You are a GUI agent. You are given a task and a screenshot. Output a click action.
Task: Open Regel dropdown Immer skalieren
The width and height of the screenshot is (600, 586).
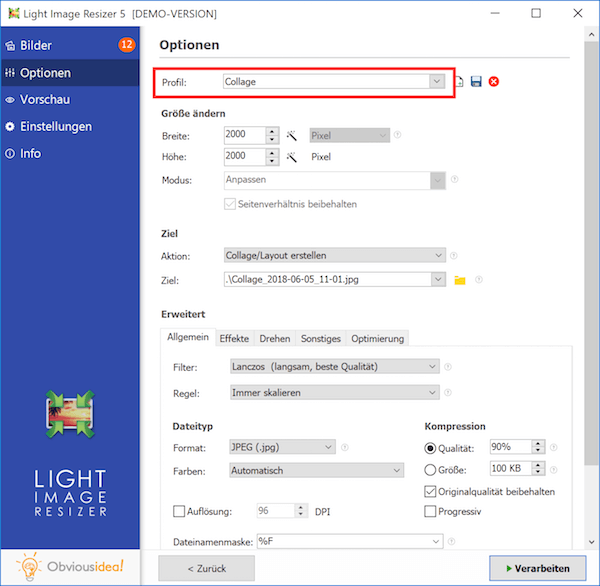click(x=335, y=393)
